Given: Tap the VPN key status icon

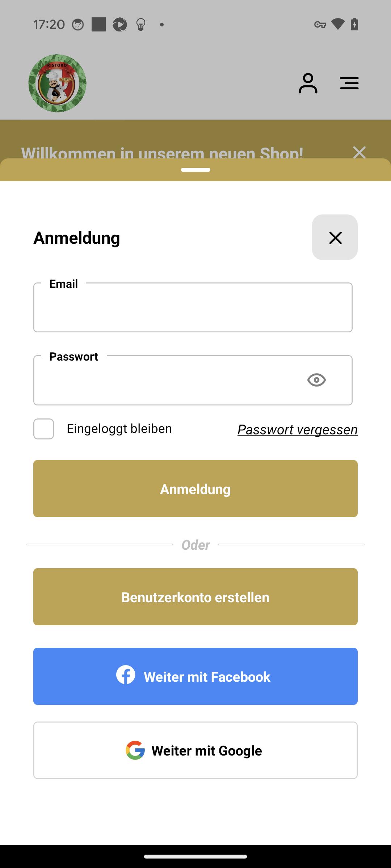Looking at the screenshot, I should pos(320,25).
